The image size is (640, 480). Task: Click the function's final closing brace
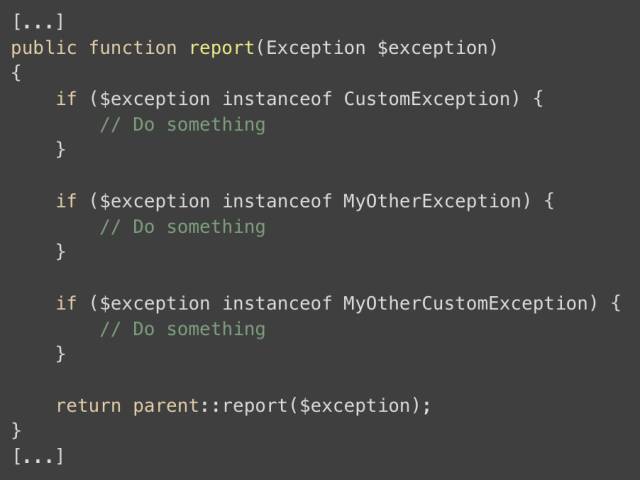tap(16, 431)
